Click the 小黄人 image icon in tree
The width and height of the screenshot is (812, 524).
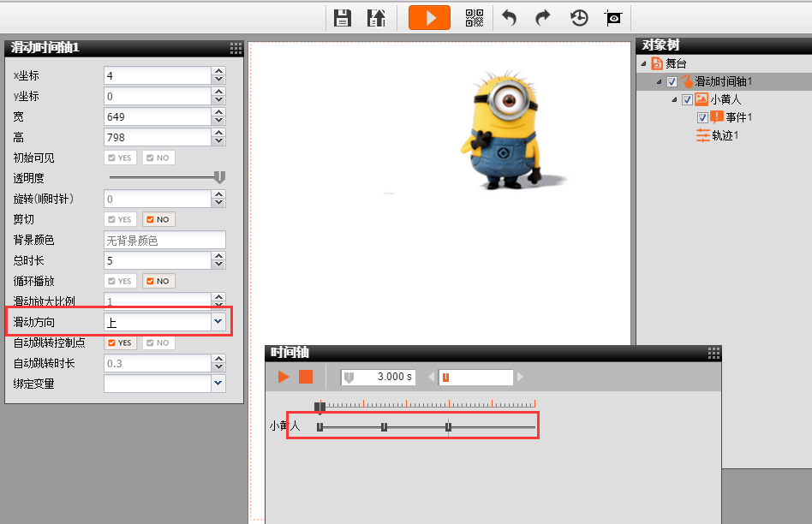click(702, 99)
